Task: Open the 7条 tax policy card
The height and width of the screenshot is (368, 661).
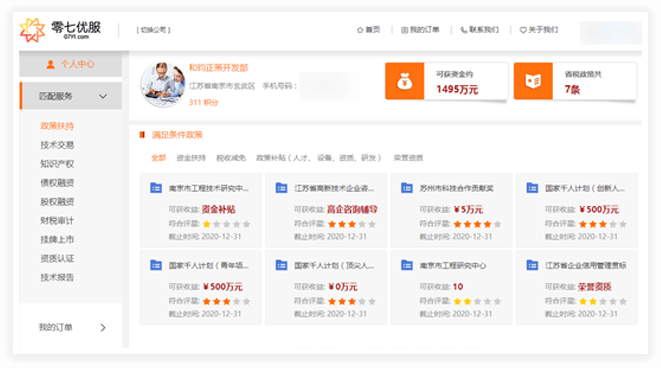Action: [x=575, y=81]
